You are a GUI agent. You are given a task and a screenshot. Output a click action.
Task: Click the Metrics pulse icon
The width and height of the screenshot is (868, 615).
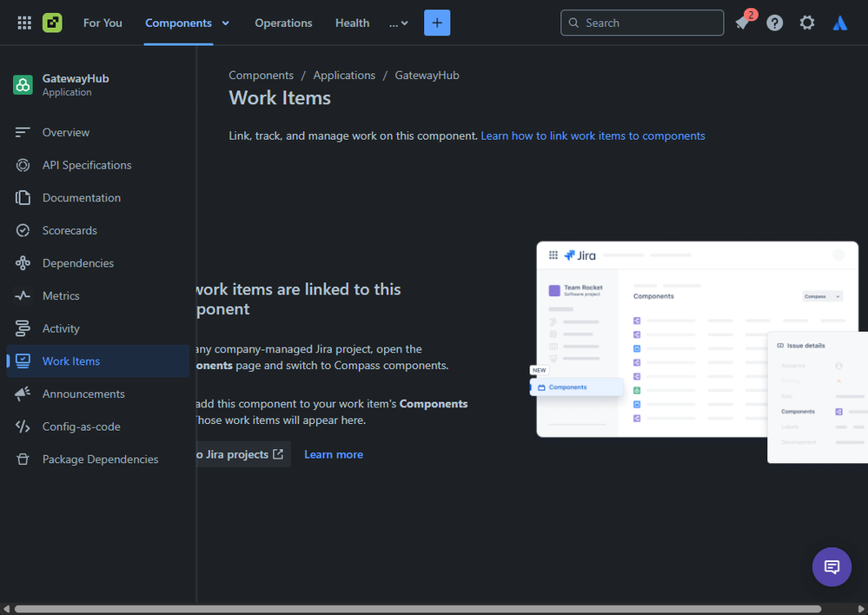tap(23, 295)
